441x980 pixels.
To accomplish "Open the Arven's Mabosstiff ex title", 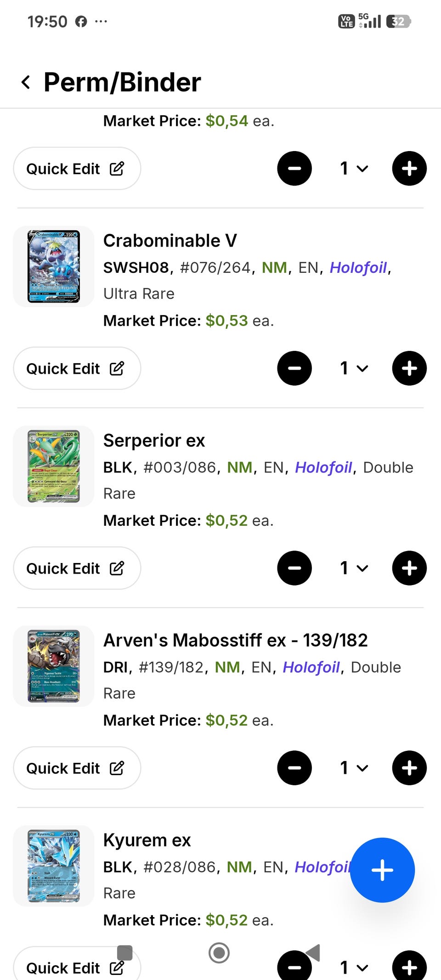I will pyautogui.click(x=235, y=640).
